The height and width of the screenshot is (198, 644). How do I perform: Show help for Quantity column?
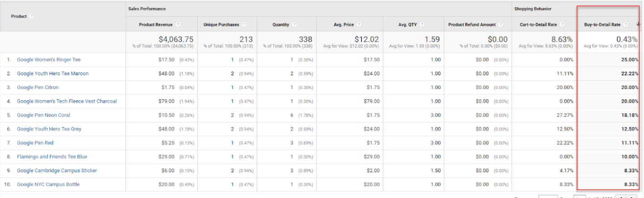[x=294, y=25]
